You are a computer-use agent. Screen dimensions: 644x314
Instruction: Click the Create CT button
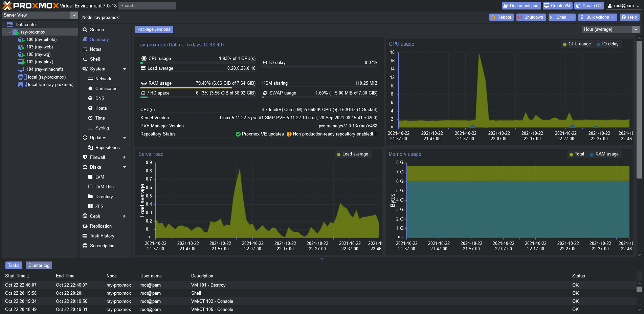589,6
